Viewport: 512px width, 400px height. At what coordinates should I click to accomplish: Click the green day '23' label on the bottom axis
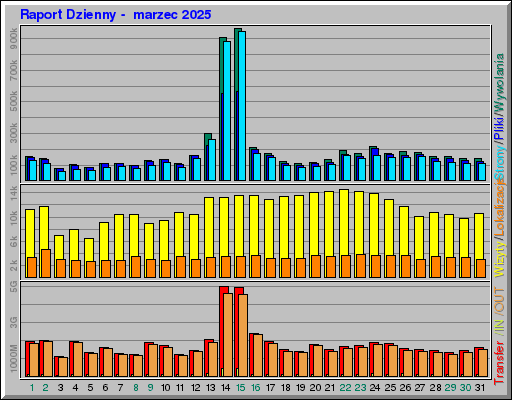pos(360,388)
